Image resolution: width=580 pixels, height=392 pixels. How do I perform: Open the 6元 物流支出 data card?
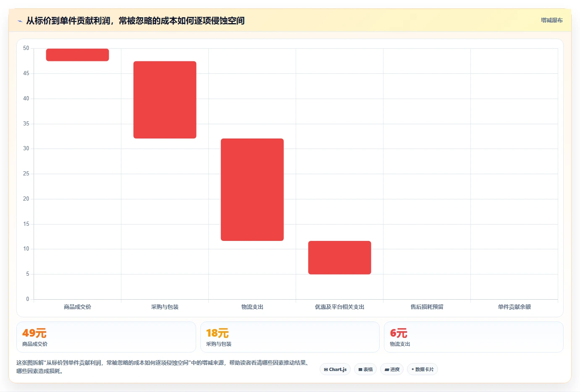coord(474,337)
